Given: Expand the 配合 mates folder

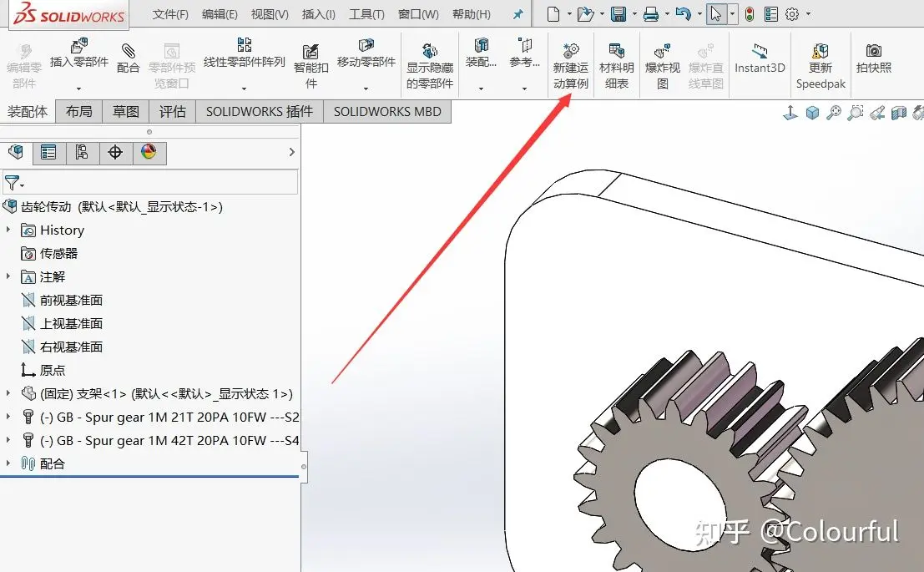Looking at the screenshot, I should coord(8,463).
